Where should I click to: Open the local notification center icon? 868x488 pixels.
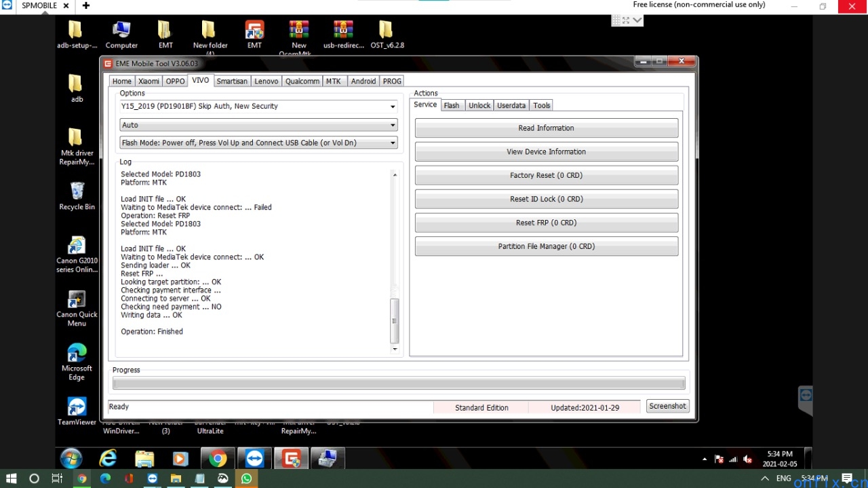click(x=847, y=478)
